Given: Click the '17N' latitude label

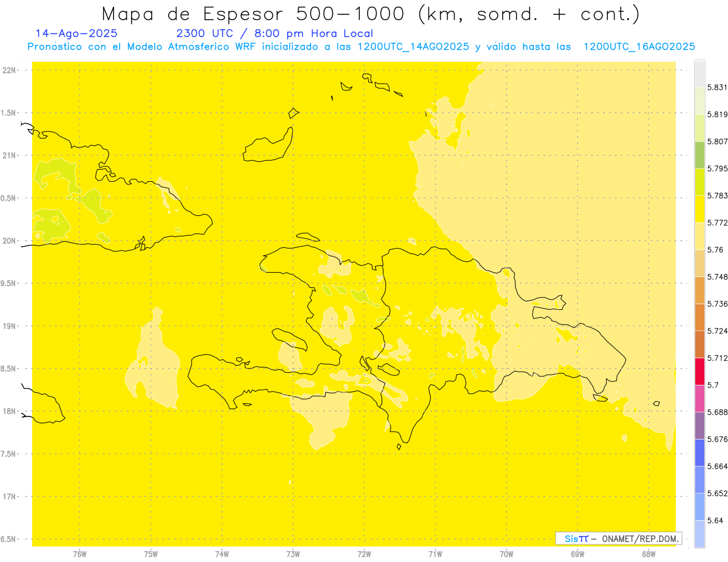Looking at the screenshot, I should [x=9, y=497].
